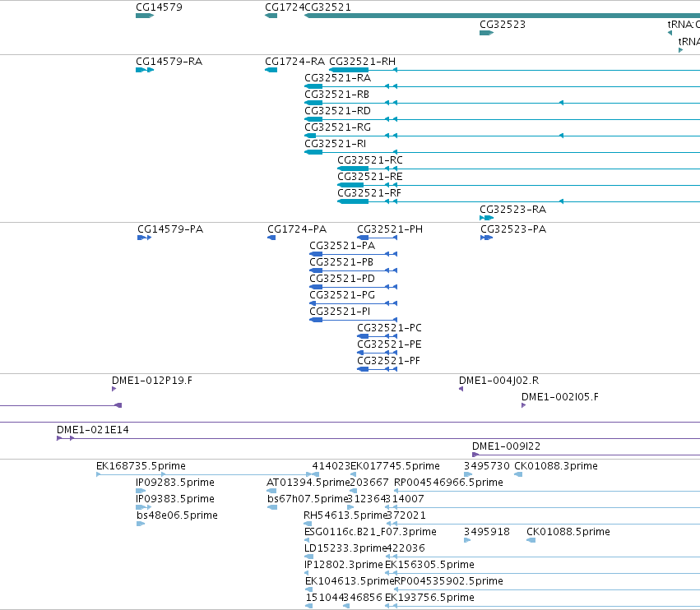The width and height of the screenshot is (700, 610).
Task: Click the CK01088.5prime EST label
Action: tap(568, 532)
